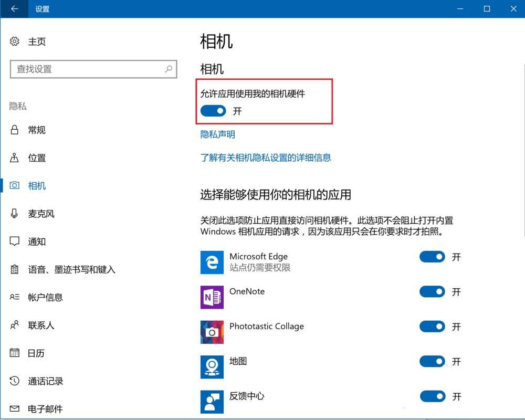Click the search magnifier icon
Screen dimensions: 525x420
click(169, 69)
